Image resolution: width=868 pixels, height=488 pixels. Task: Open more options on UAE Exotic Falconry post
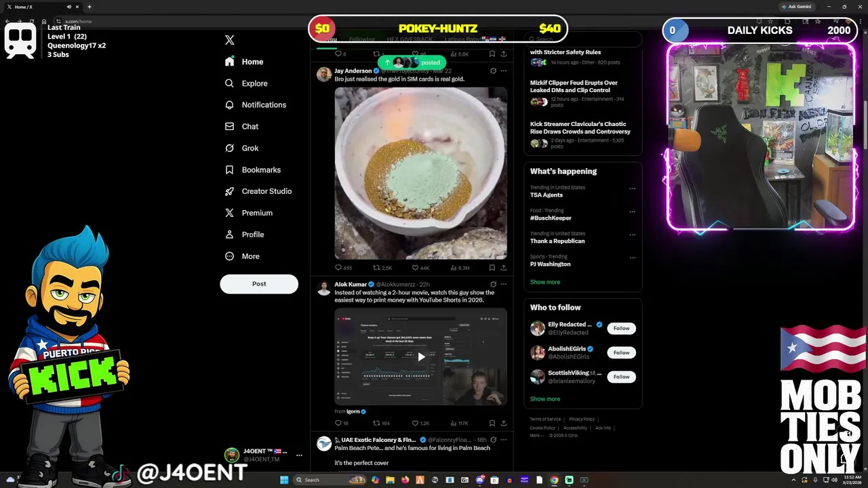pyautogui.click(x=503, y=440)
